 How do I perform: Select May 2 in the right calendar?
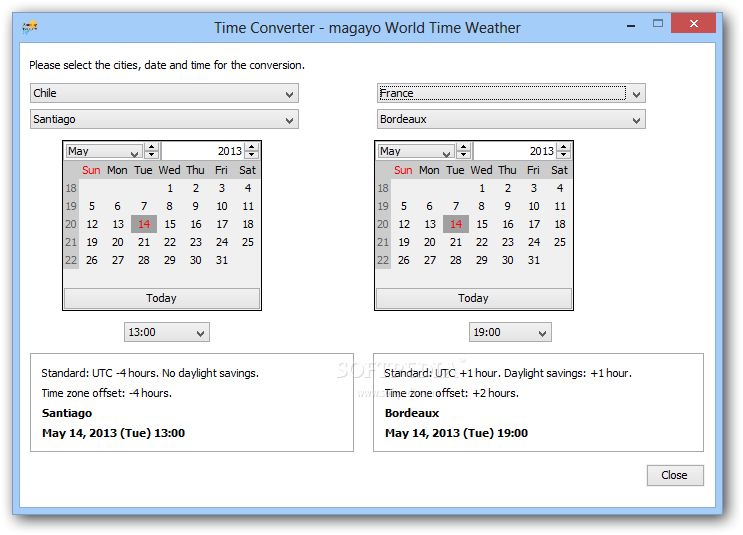[507, 188]
